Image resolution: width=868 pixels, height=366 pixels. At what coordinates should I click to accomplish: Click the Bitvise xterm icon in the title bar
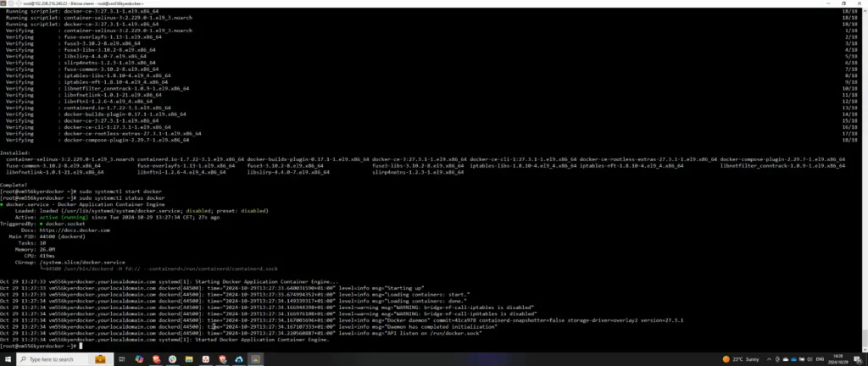point(3,3)
